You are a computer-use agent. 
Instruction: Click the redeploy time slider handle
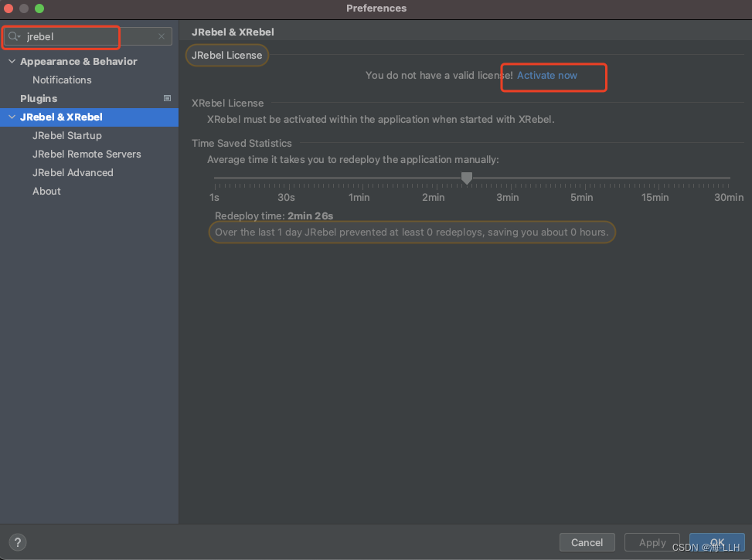click(x=467, y=178)
